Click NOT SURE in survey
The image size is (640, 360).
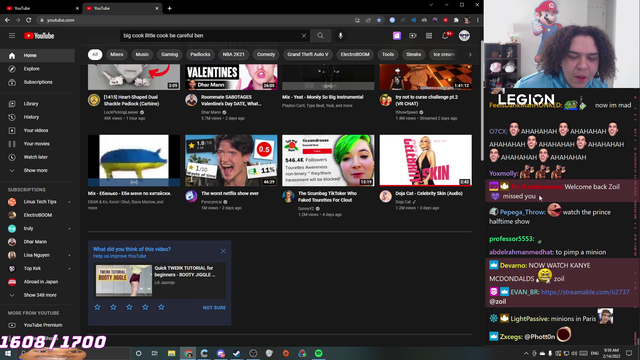coord(214,308)
